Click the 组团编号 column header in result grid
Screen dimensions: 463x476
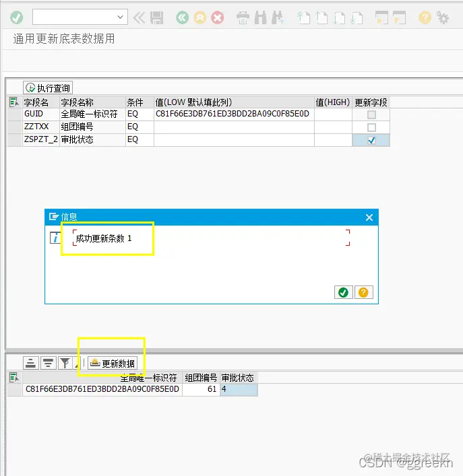coord(201,378)
